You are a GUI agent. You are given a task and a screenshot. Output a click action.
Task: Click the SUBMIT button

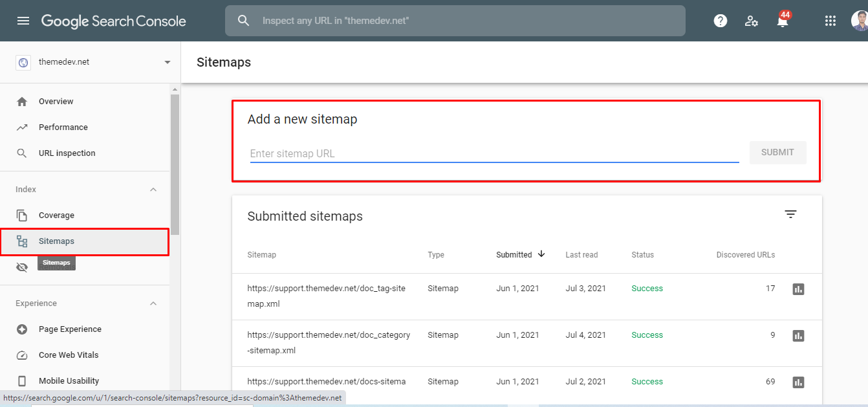pyautogui.click(x=777, y=152)
